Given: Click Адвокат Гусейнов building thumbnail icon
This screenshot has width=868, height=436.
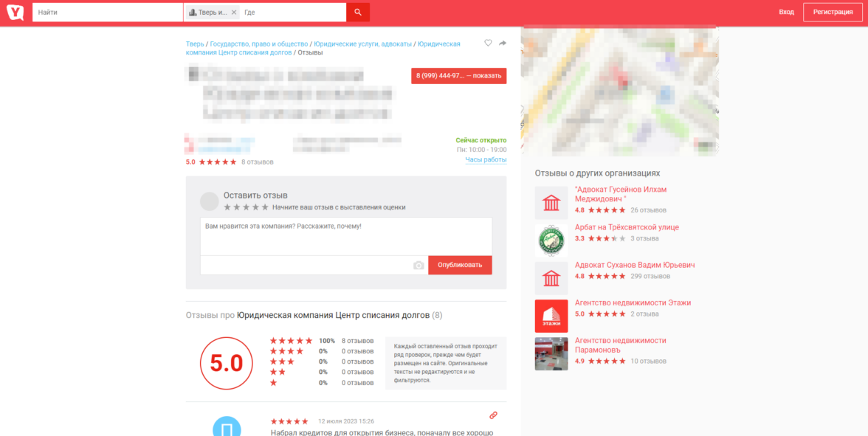Looking at the screenshot, I should (551, 203).
